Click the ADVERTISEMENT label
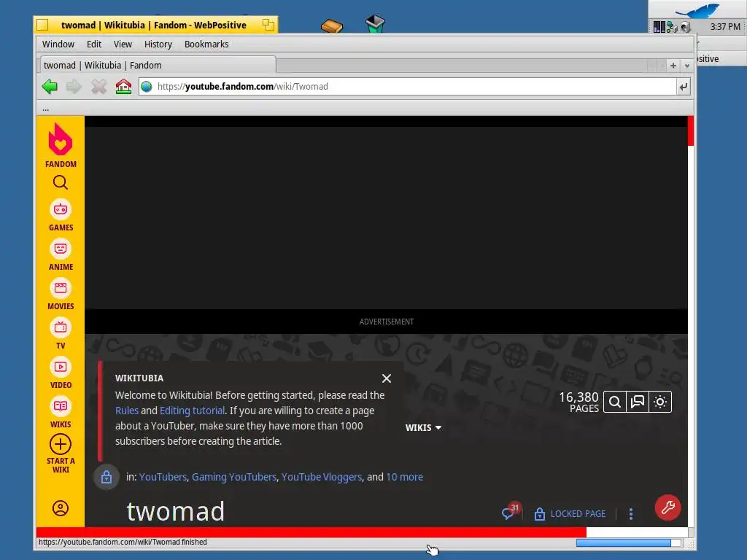This screenshot has height=560, width=747. [x=387, y=322]
